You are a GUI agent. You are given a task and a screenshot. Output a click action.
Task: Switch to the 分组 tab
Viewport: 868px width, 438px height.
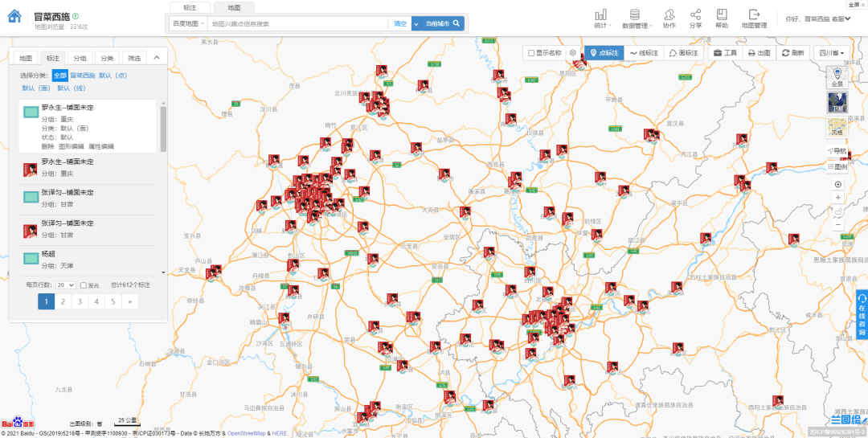(x=79, y=58)
